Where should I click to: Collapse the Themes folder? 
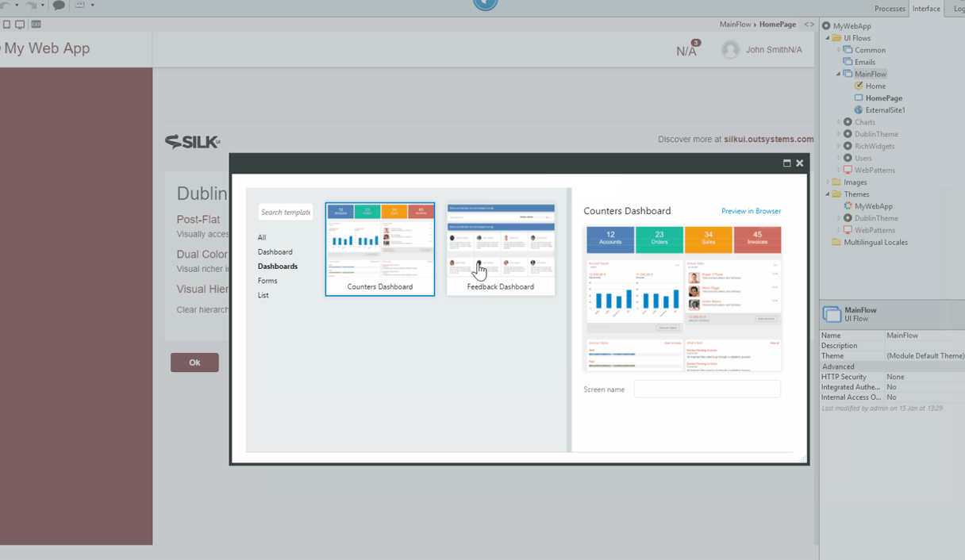[827, 194]
